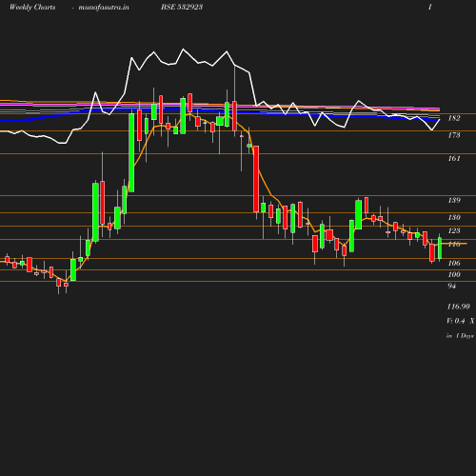Select the 139 price level label
This screenshot has height=476, width=476.
pos(454,200)
